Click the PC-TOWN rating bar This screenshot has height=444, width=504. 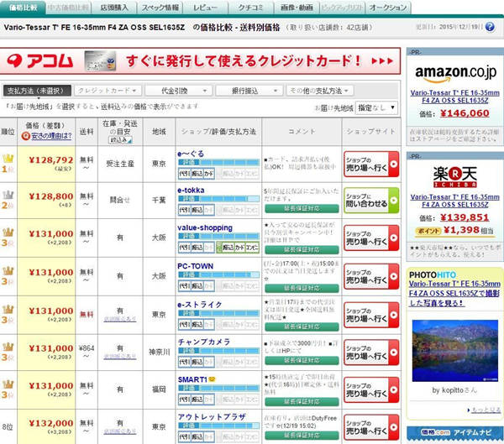point(218,274)
